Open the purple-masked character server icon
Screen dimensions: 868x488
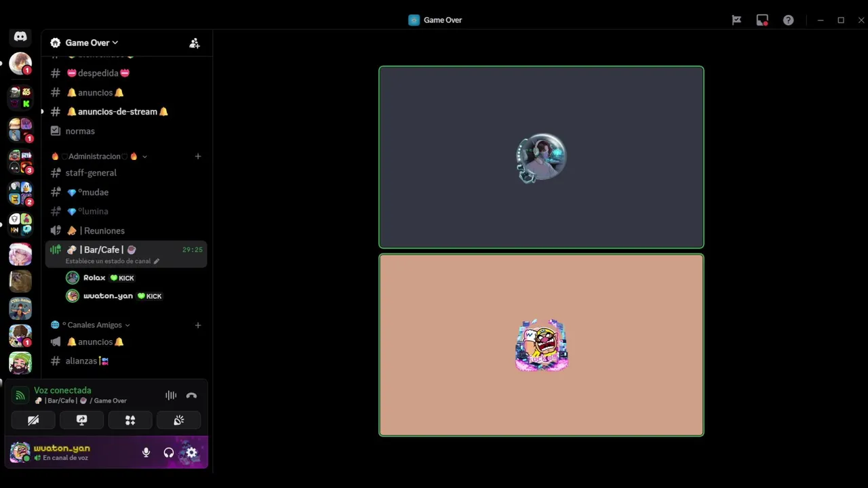20,335
